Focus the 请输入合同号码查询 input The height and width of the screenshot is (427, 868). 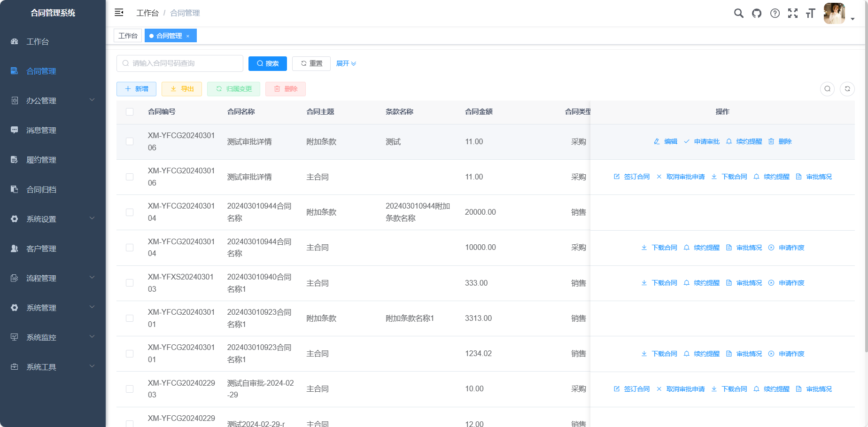180,63
